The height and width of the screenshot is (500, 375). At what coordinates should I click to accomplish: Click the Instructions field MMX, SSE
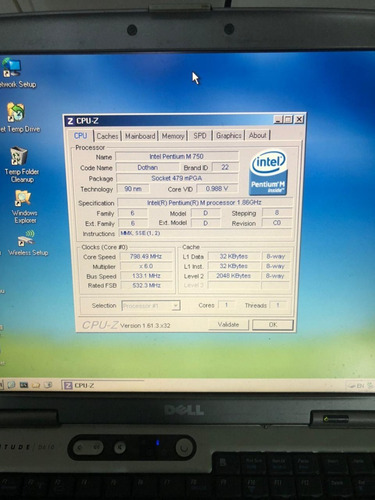(205, 233)
